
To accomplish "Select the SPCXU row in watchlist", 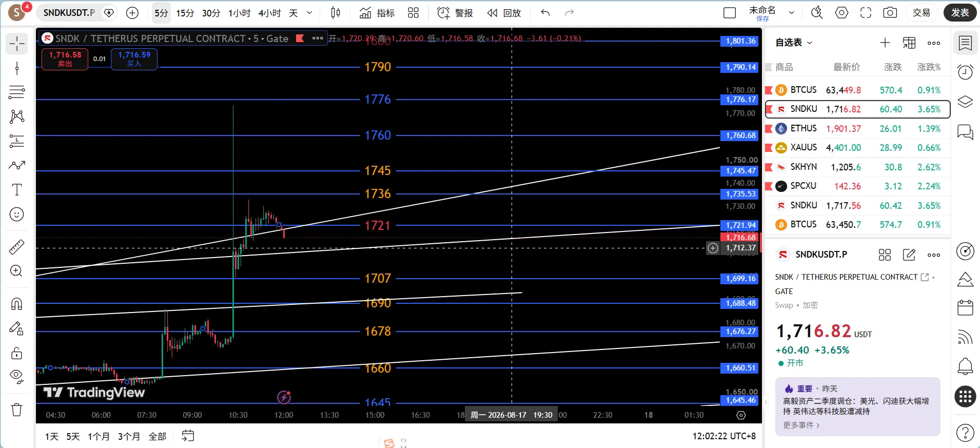I will 857,186.
